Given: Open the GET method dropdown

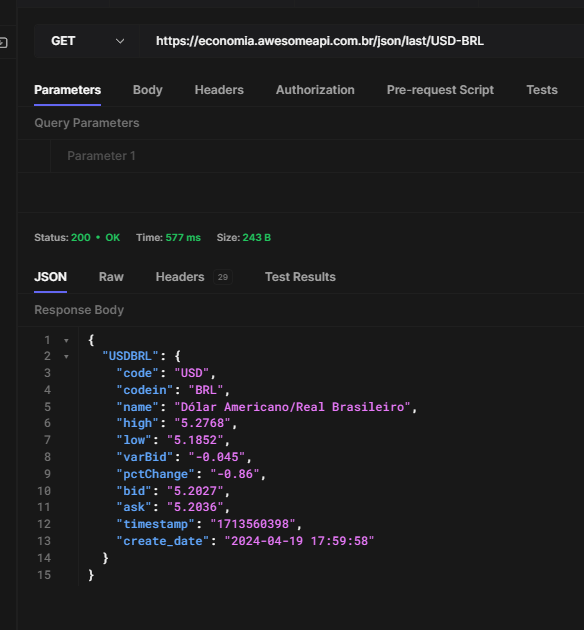Looking at the screenshot, I should (87, 41).
